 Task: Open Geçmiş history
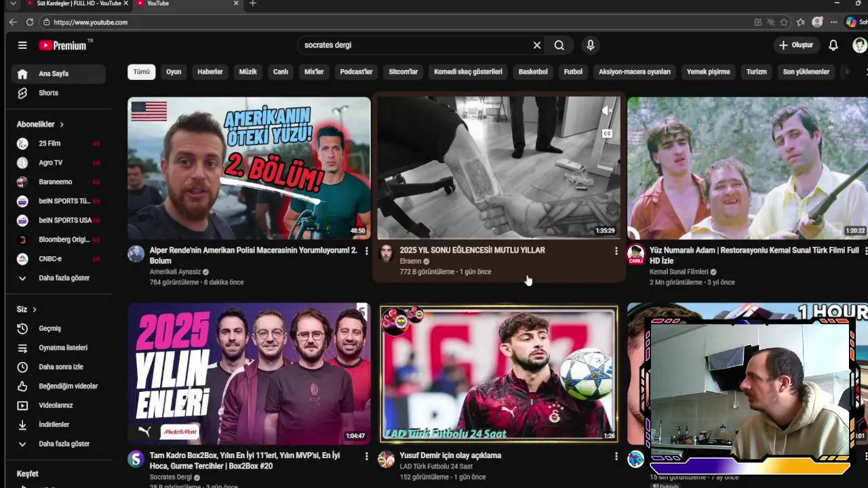58,328
